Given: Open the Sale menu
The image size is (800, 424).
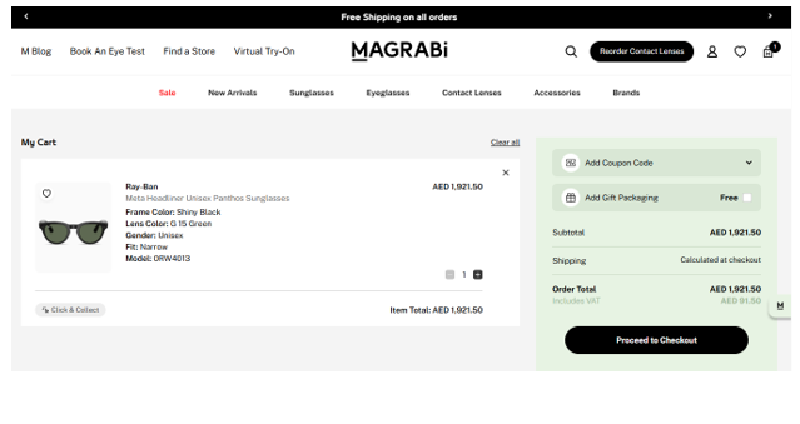Looking at the screenshot, I should (x=167, y=92).
